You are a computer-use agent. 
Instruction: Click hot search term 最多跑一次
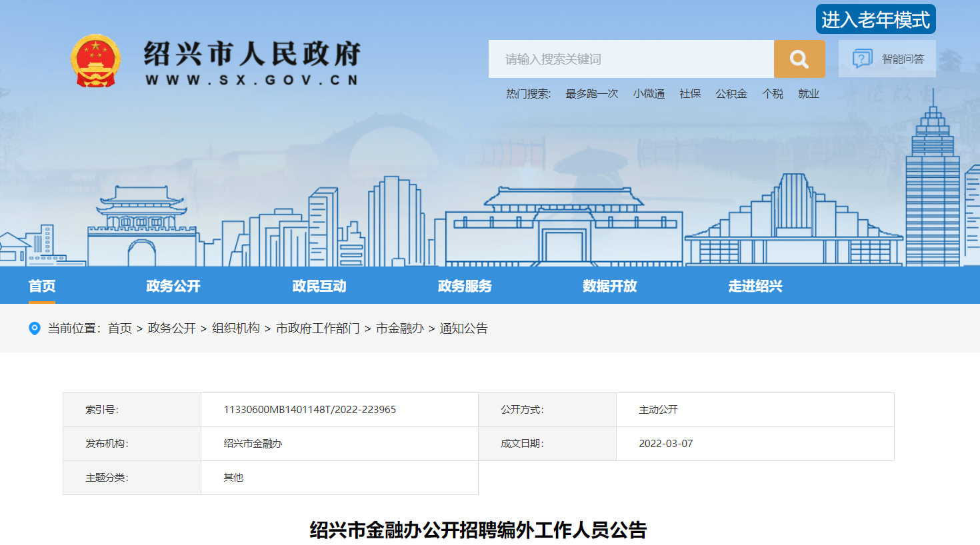click(x=591, y=94)
